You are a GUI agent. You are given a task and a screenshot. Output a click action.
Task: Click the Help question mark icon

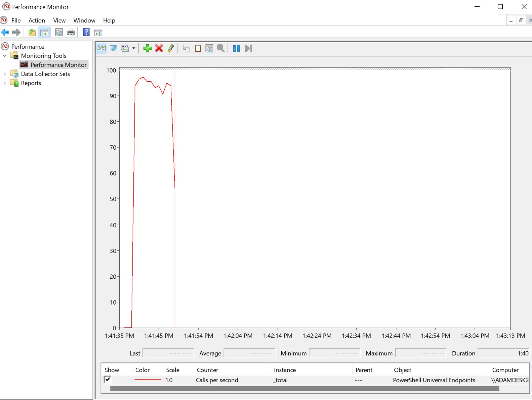point(86,32)
